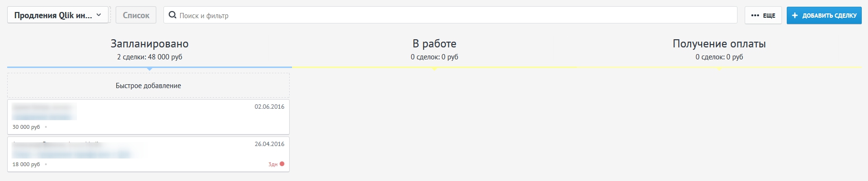868x181 pixels.
Task: Click the small grey dot beside 30 000 руб
Action: click(x=46, y=127)
